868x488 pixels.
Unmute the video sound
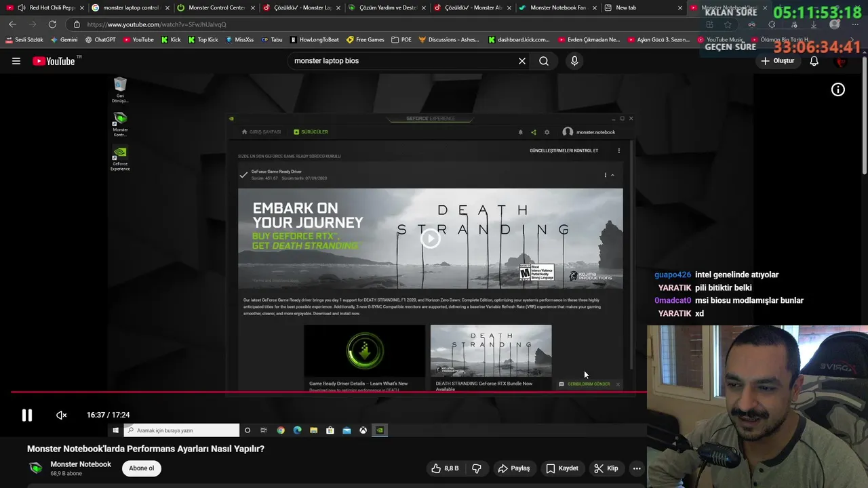tap(61, 415)
